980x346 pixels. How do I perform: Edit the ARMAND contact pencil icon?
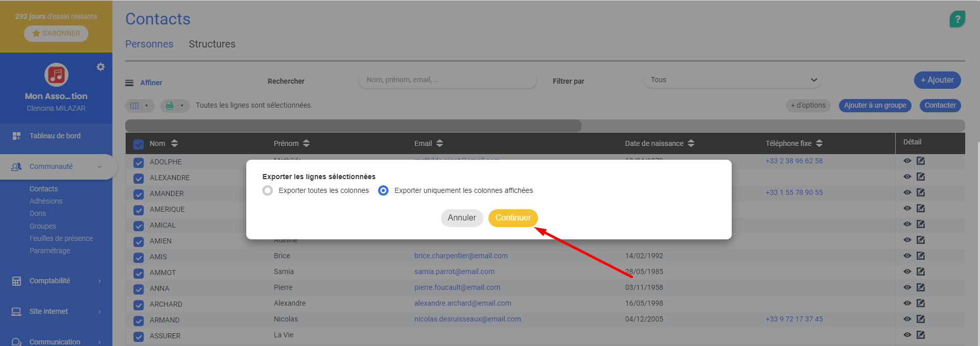pyautogui.click(x=921, y=319)
